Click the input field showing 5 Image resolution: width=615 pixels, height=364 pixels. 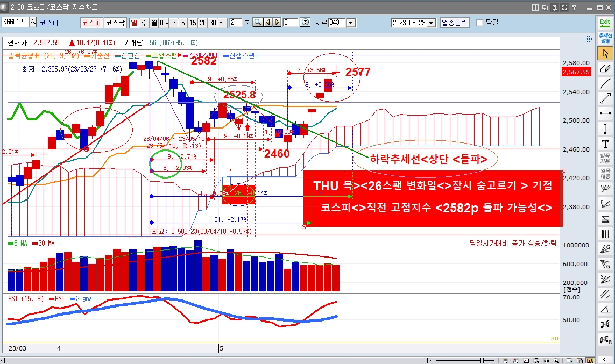coord(290,23)
